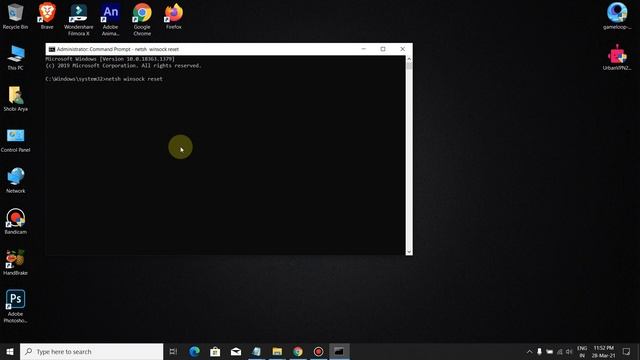Image resolution: width=640 pixels, height=360 pixels.
Task: Open the Recycle Bin desktop icon
Action: pos(16,16)
